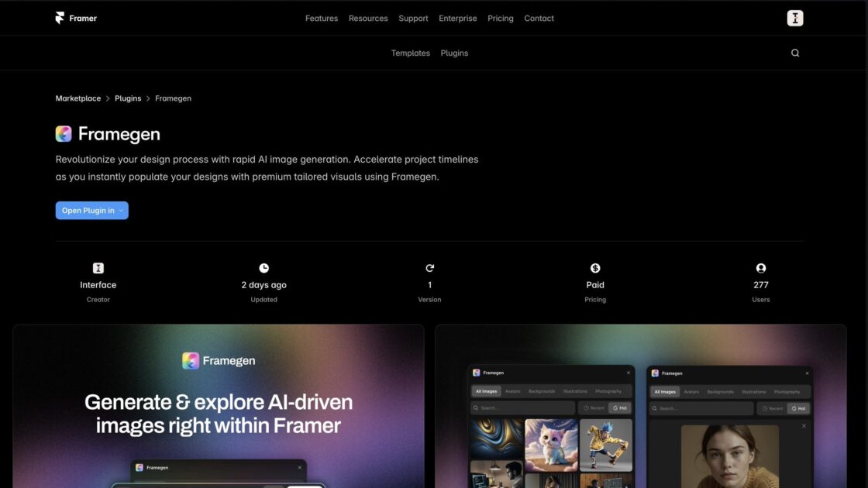868x488 pixels.
Task: Switch to Templates tab
Action: (x=410, y=53)
